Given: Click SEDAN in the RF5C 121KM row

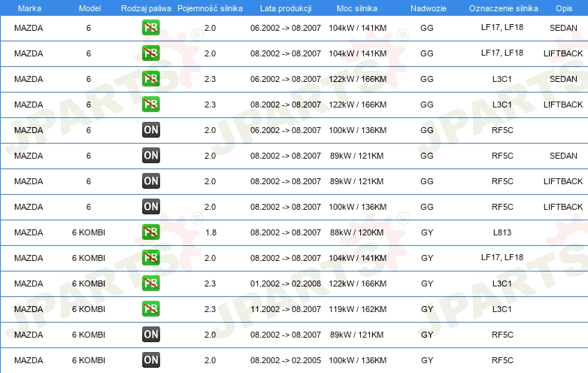Looking at the screenshot, I should pos(563,156).
